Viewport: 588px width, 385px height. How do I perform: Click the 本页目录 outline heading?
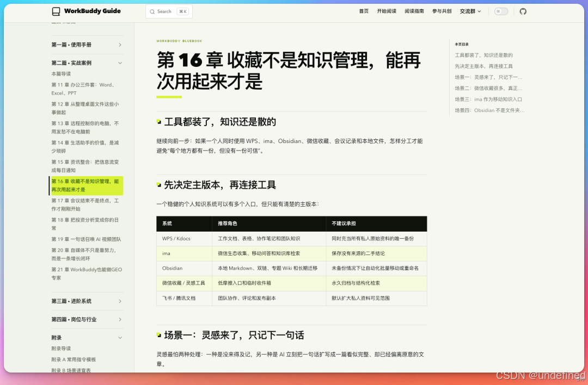pos(462,44)
